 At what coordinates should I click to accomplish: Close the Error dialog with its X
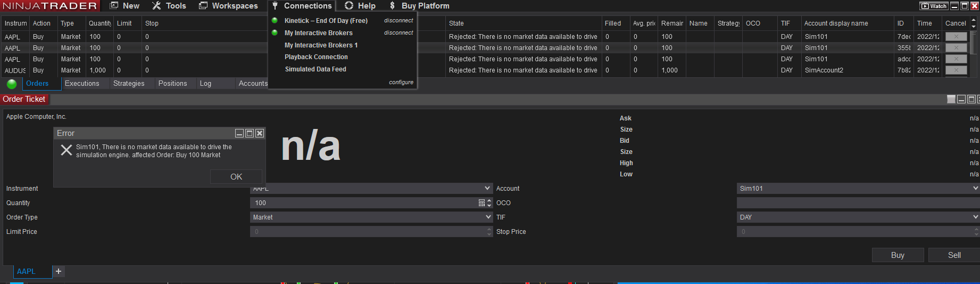[260, 133]
